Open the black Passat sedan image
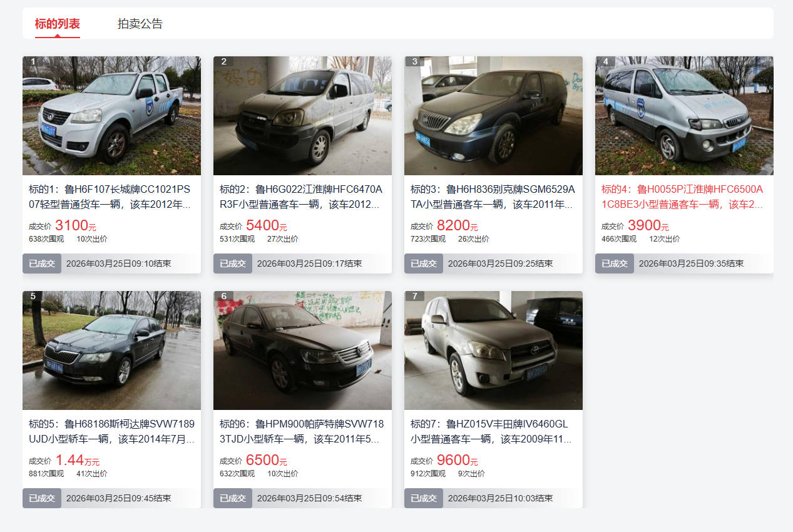 click(302, 350)
